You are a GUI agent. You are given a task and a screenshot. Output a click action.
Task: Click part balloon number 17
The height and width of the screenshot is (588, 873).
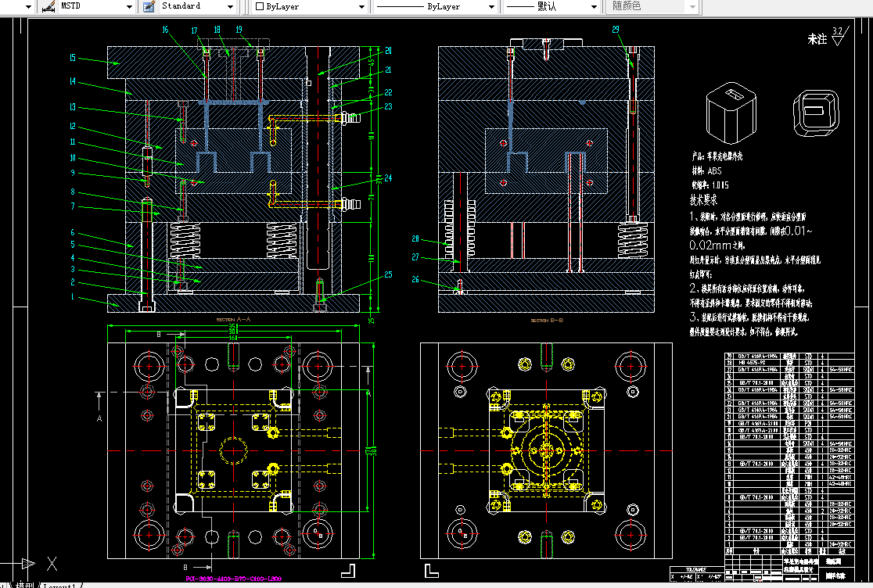coord(194,30)
